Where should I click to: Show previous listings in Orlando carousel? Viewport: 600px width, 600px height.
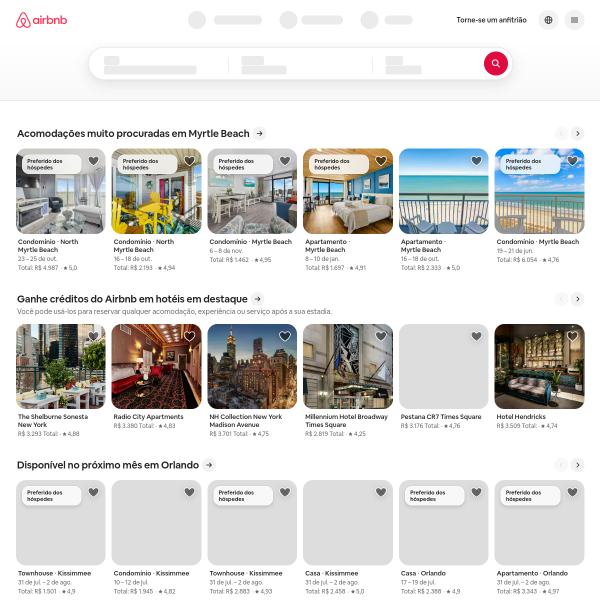(561, 465)
